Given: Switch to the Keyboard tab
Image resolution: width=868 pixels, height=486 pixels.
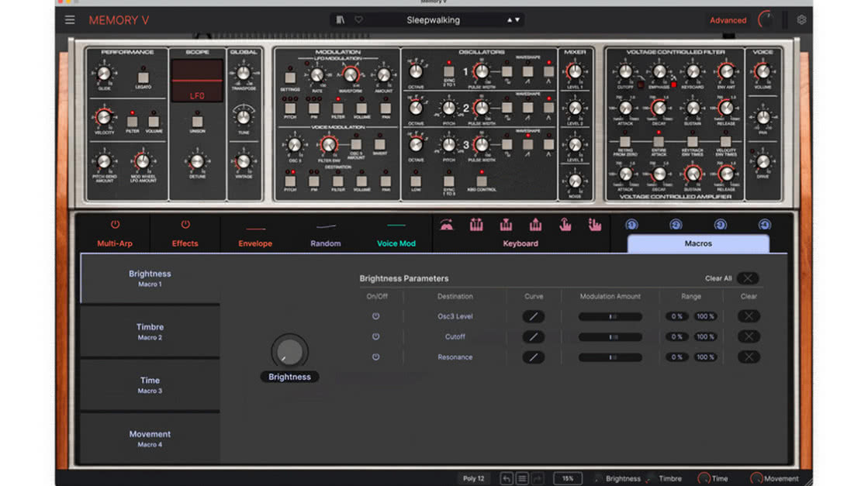Looking at the screenshot, I should click(x=520, y=243).
